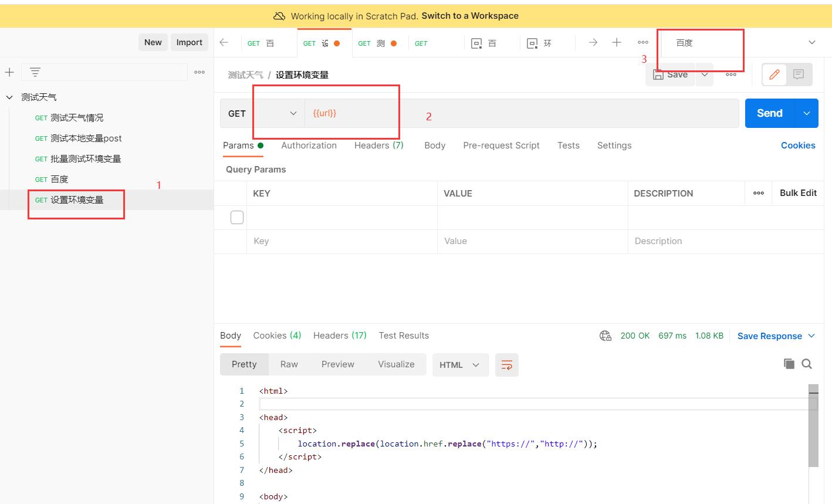Screen dimensions: 832x504
Task: Click the pencil edit mode icon
Action: click(x=774, y=75)
